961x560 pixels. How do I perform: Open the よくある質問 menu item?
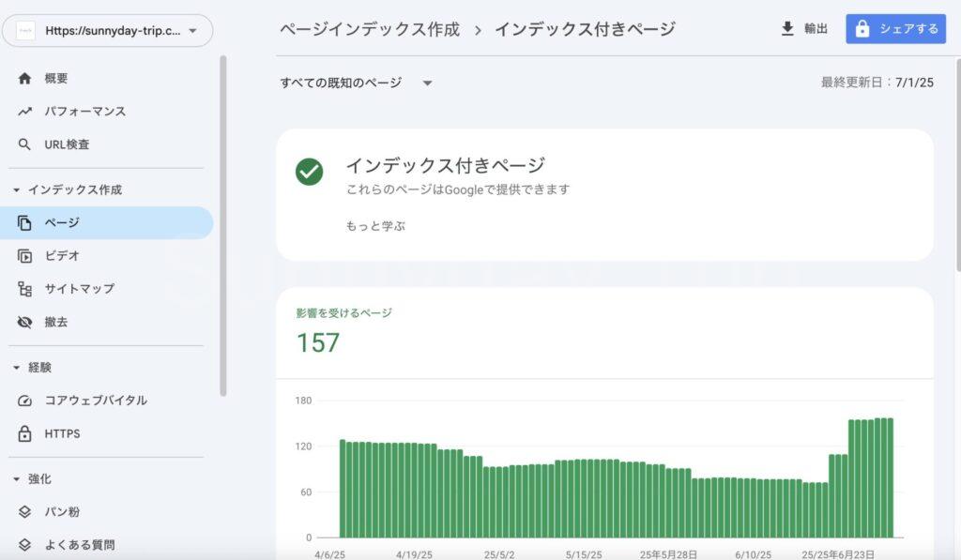pos(80,545)
